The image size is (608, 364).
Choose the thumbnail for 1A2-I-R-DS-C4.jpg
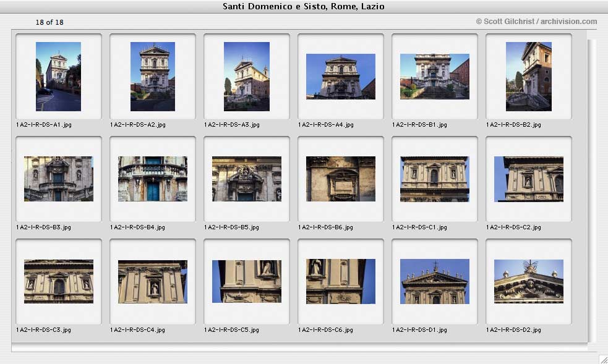[x=153, y=282]
